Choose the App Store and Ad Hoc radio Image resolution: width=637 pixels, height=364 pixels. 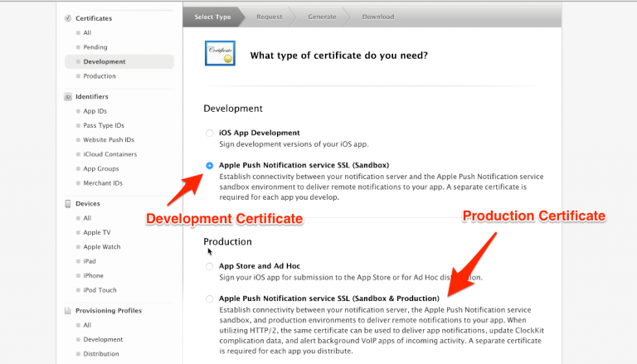point(209,266)
